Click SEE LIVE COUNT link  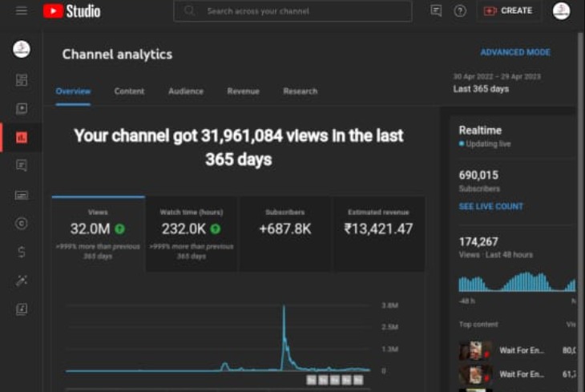click(491, 207)
